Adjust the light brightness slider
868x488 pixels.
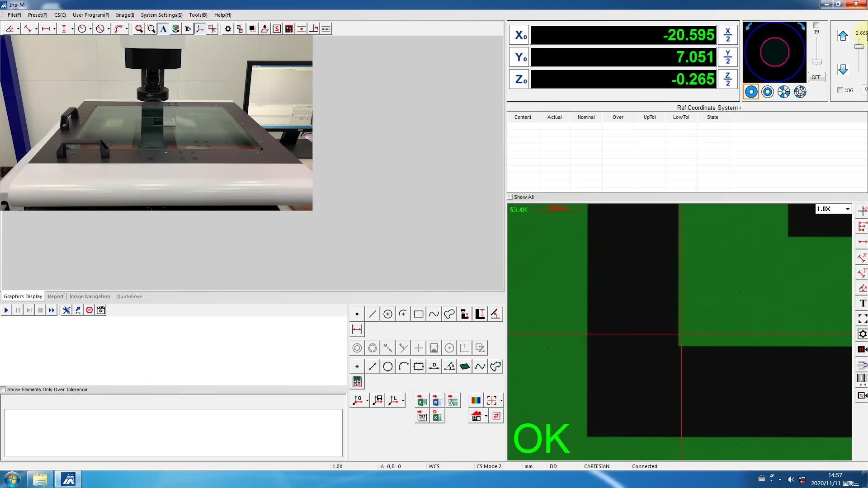click(816, 62)
